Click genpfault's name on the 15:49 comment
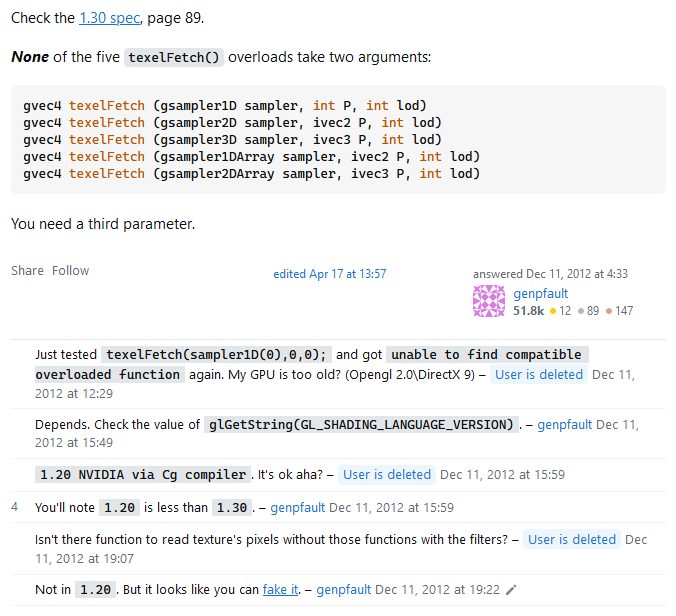Screen dimensions: 676x616 tap(564, 425)
